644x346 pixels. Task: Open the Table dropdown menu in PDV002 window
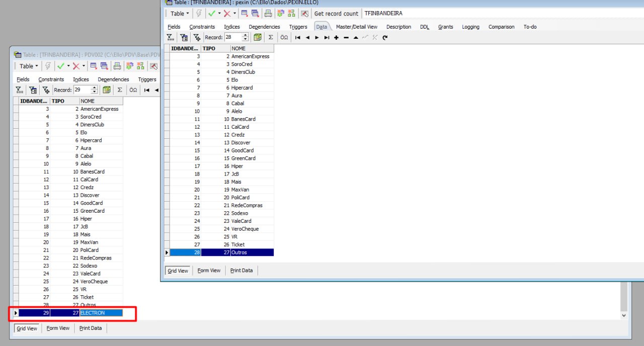coord(29,66)
